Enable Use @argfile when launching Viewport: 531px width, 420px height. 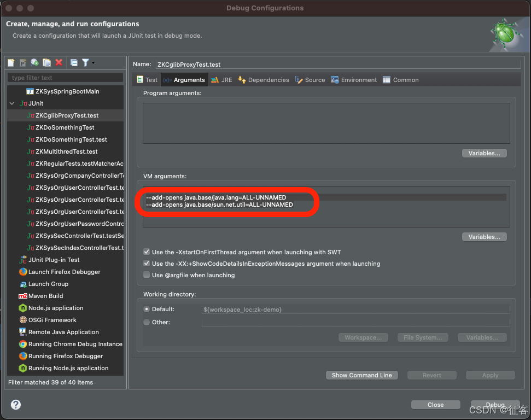147,275
